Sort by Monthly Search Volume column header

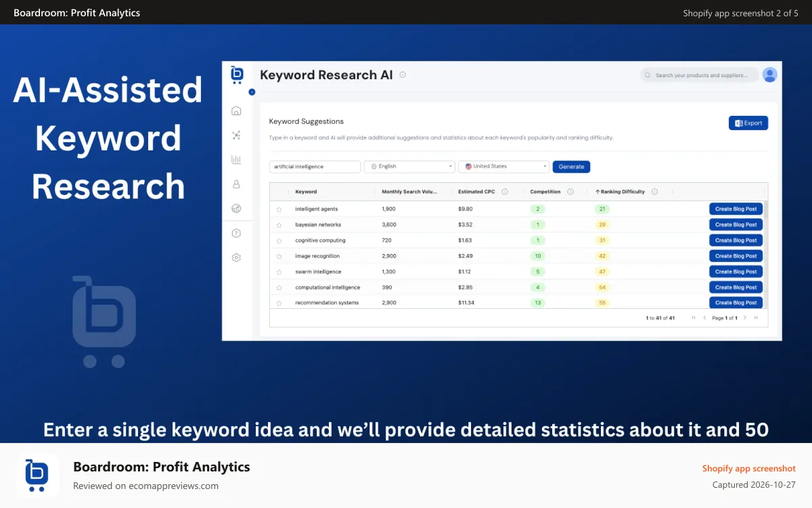[410, 192]
